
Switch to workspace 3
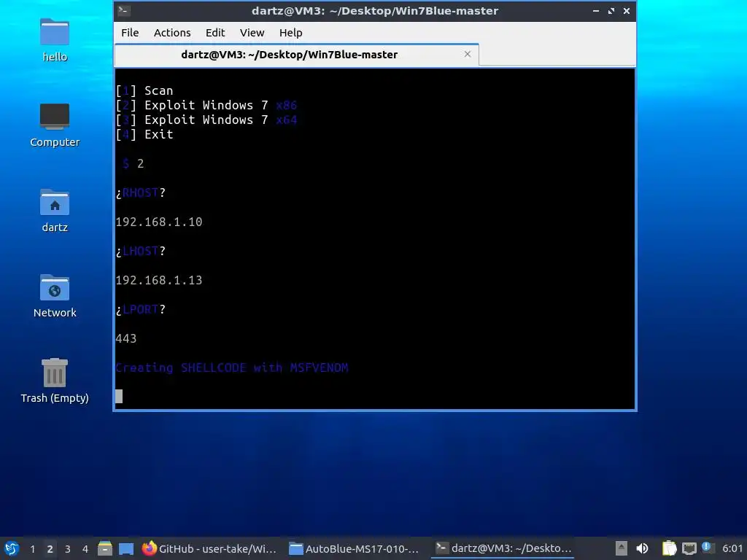(68, 549)
